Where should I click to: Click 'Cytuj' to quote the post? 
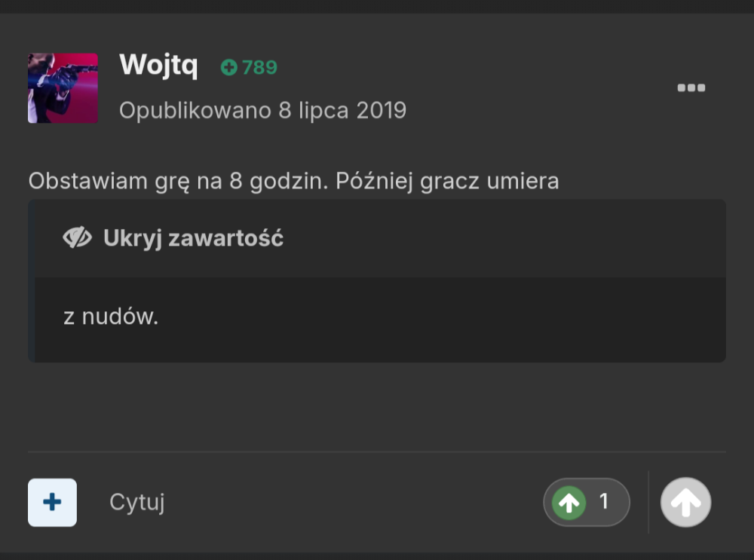pos(136,502)
